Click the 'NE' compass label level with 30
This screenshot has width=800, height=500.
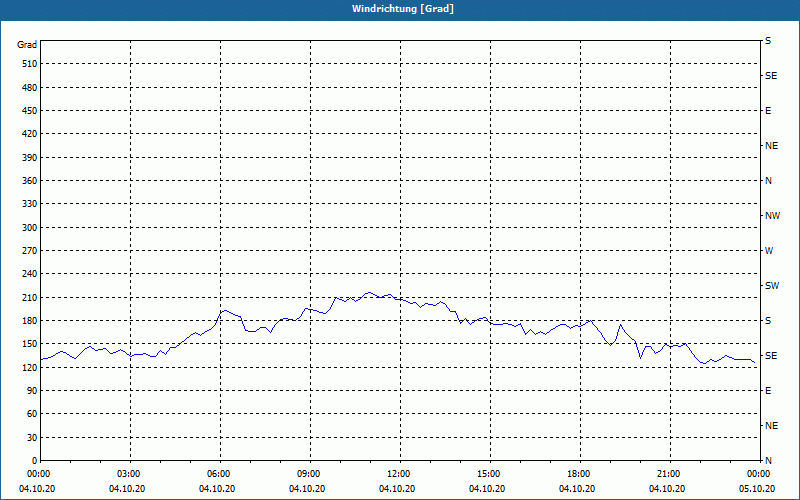(771, 426)
